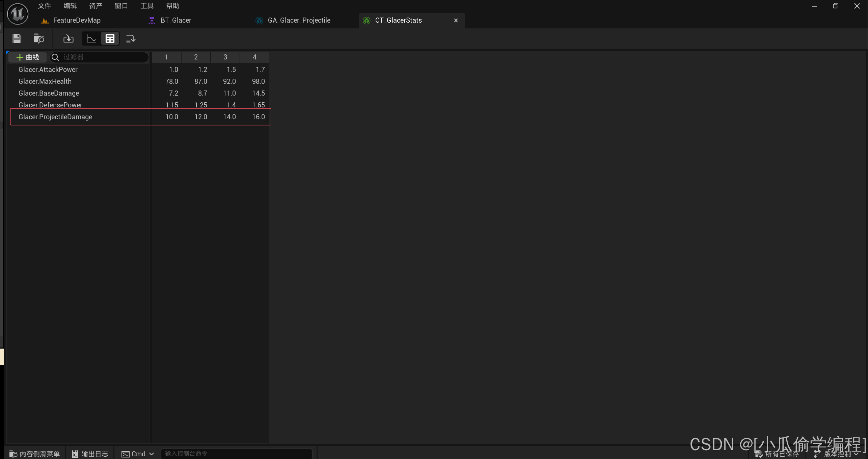Open the Output Log (输出日志)
868x459 pixels.
(x=90, y=454)
